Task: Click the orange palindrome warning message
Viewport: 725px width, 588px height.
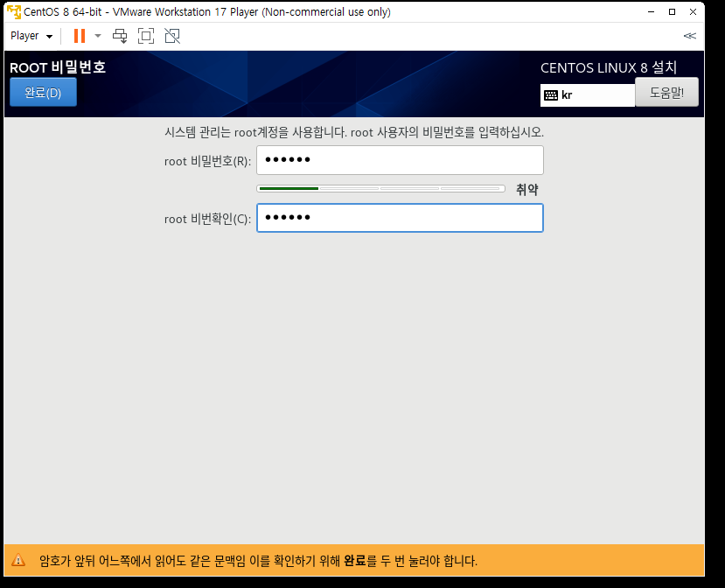Action: pos(258,561)
